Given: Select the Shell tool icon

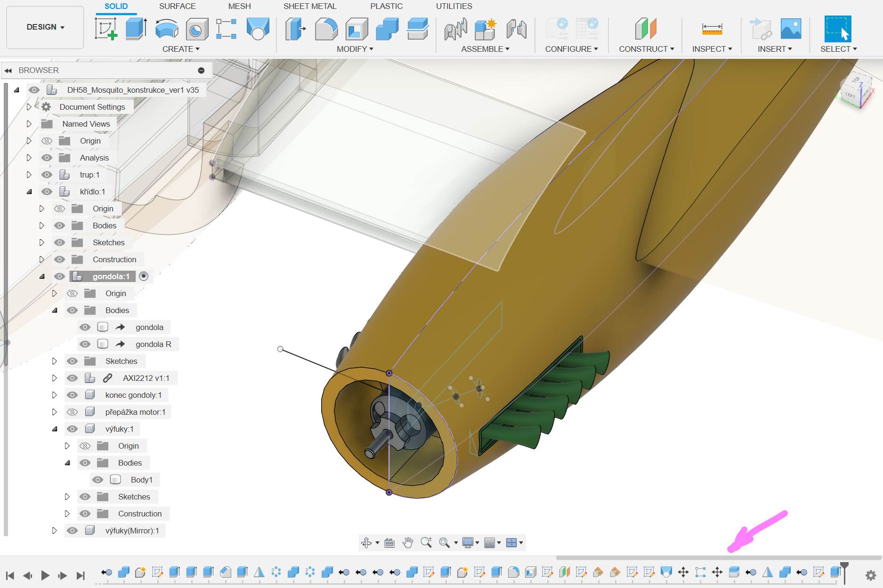Looking at the screenshot, I should 356,29.
